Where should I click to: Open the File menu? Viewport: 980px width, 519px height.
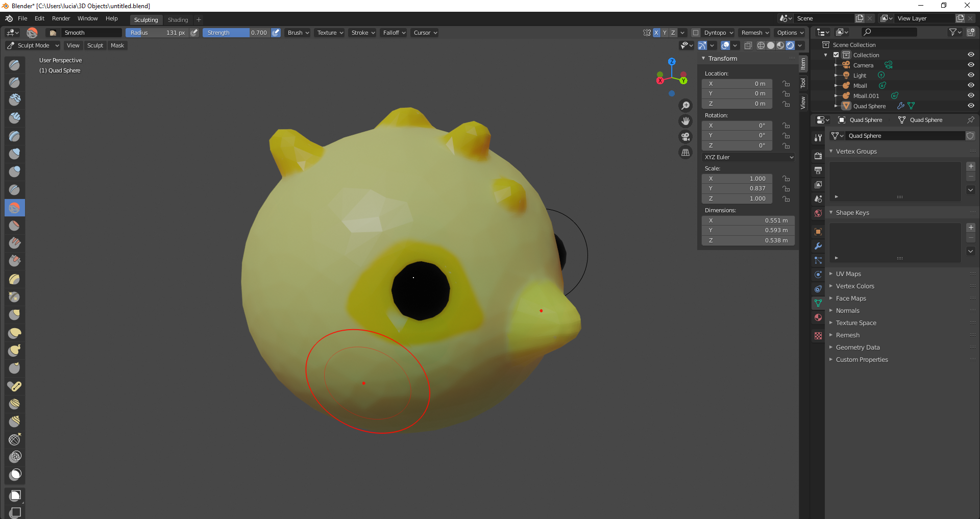(22, 18)
